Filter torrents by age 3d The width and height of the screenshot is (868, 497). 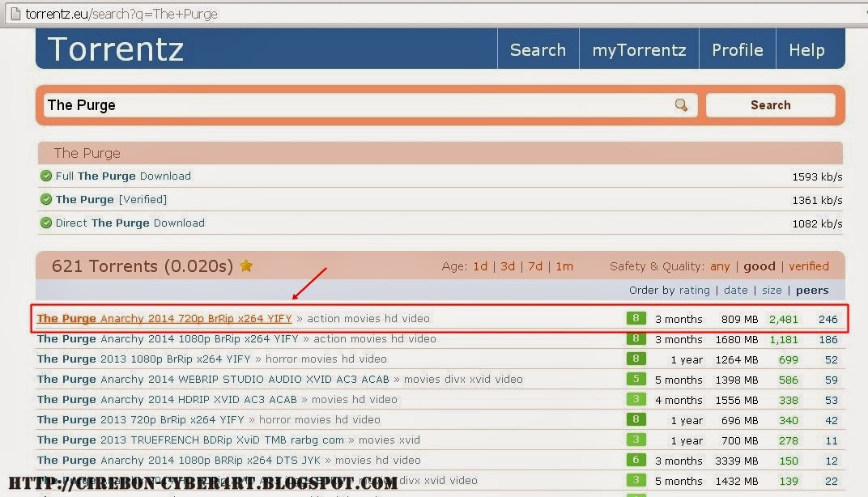508,266
